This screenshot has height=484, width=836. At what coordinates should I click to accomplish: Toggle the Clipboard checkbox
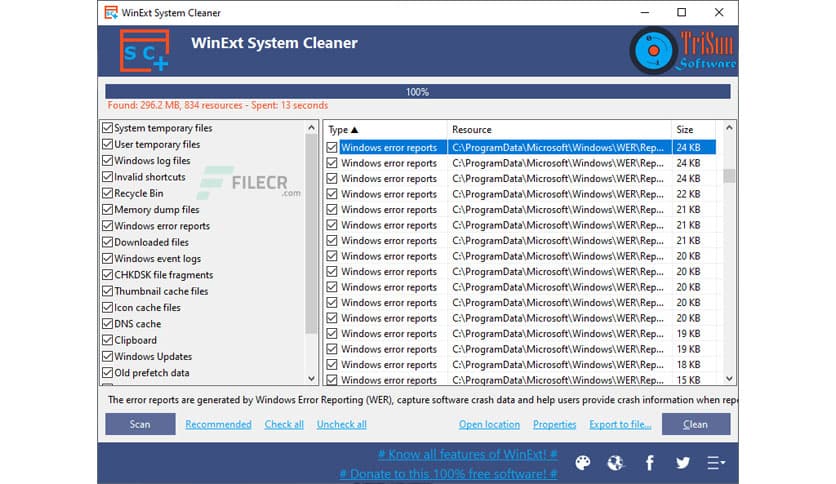coord(108,340)
